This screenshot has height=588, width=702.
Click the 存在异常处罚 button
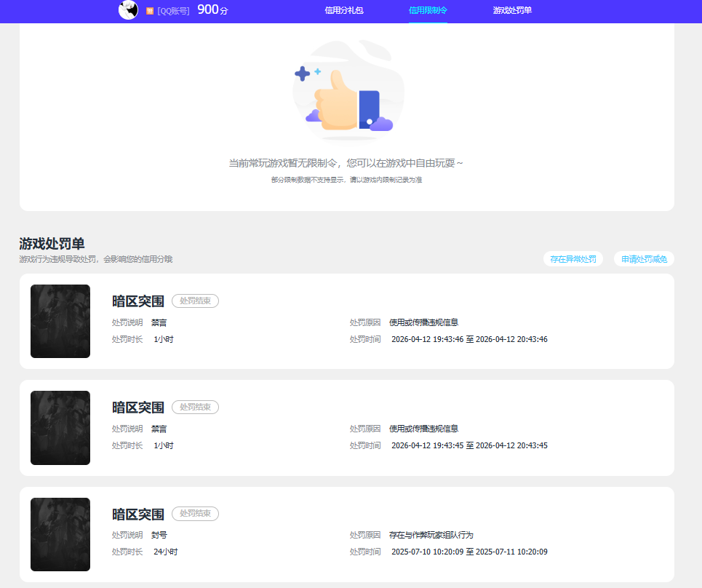coord(573,259)
